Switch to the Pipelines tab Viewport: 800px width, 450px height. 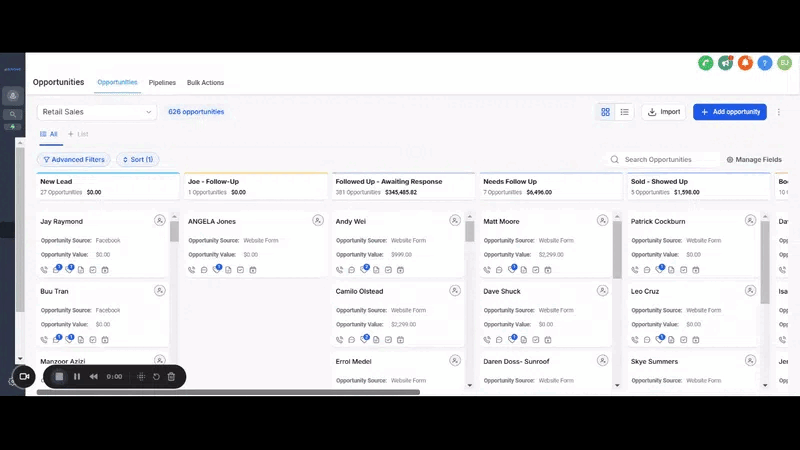162,83
